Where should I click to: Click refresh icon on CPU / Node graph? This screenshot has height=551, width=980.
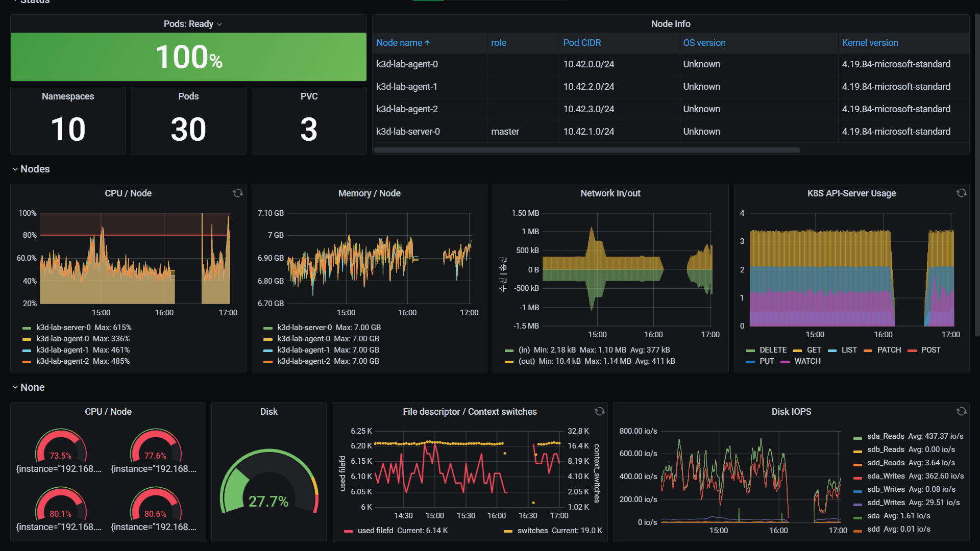tap(238, 193)
